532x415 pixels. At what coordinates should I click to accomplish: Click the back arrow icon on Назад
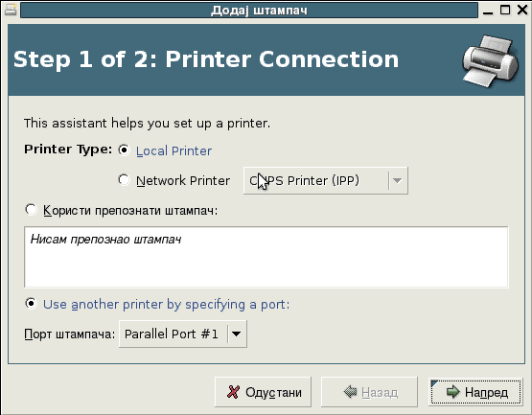(350, 392)
